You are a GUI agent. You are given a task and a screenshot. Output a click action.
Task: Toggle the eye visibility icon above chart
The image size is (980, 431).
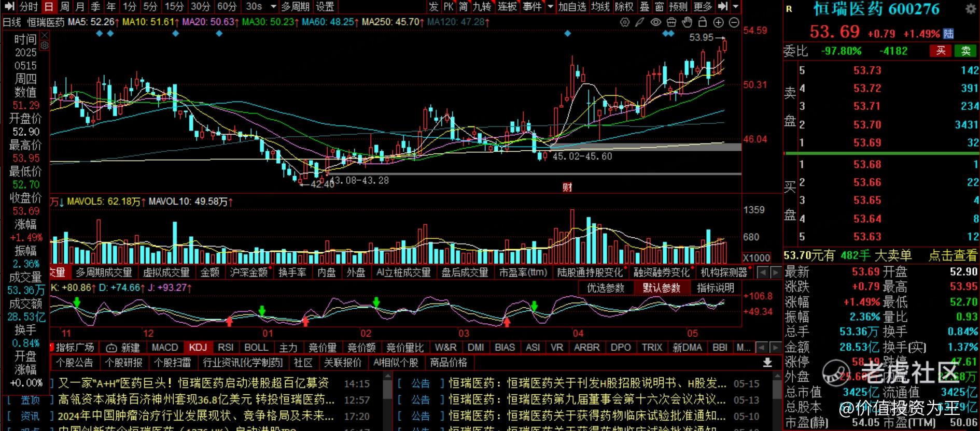pyautogui.click(x=656, y=22)
